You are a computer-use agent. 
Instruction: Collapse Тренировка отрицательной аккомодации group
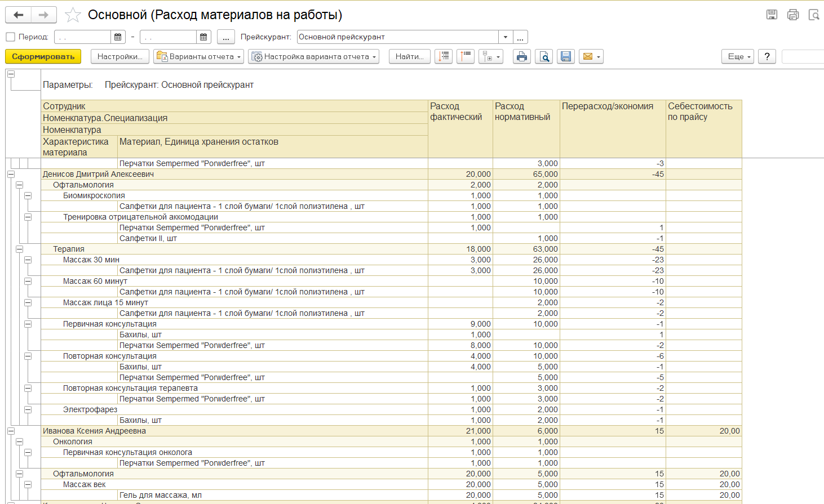pos(28,217)
